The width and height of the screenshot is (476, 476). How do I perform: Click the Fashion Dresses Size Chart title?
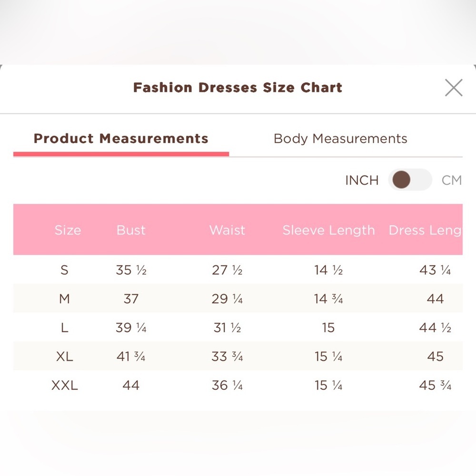point(238,88)
